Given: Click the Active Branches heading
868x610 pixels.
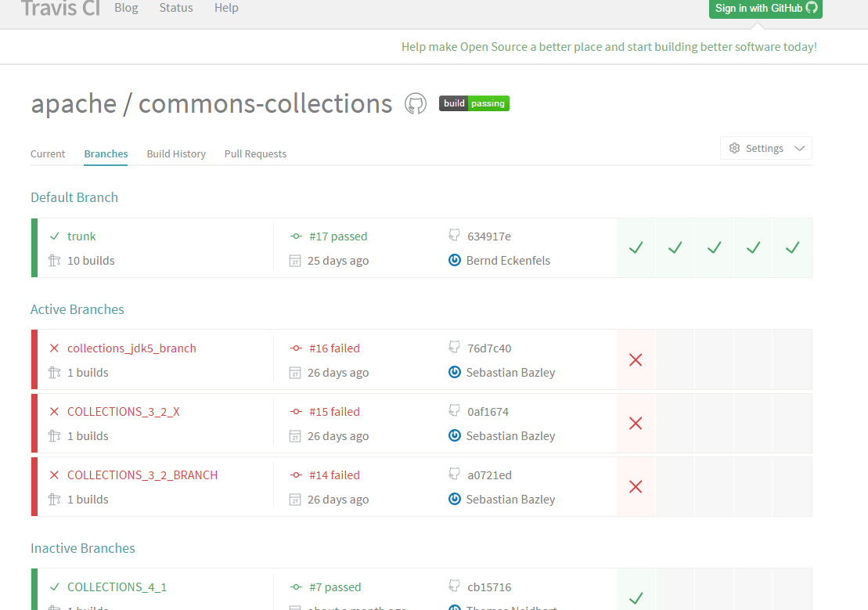Looking at the screenshot, I should (77, 309).
